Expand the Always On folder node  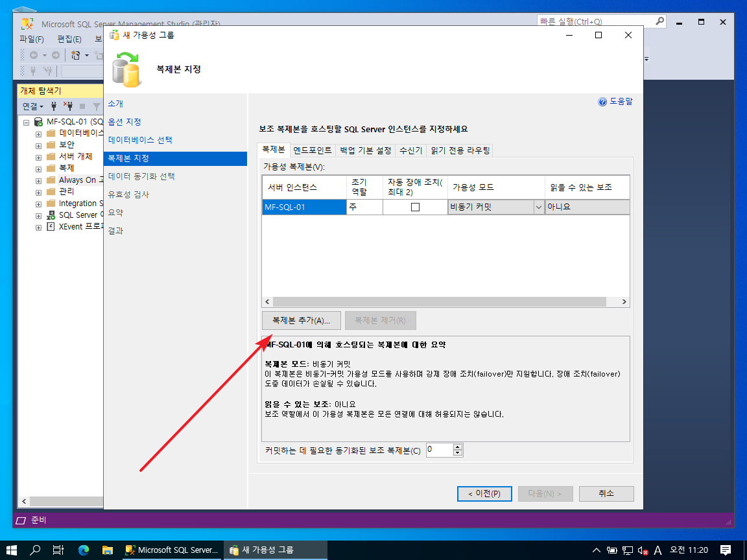[x=39, y=180]
